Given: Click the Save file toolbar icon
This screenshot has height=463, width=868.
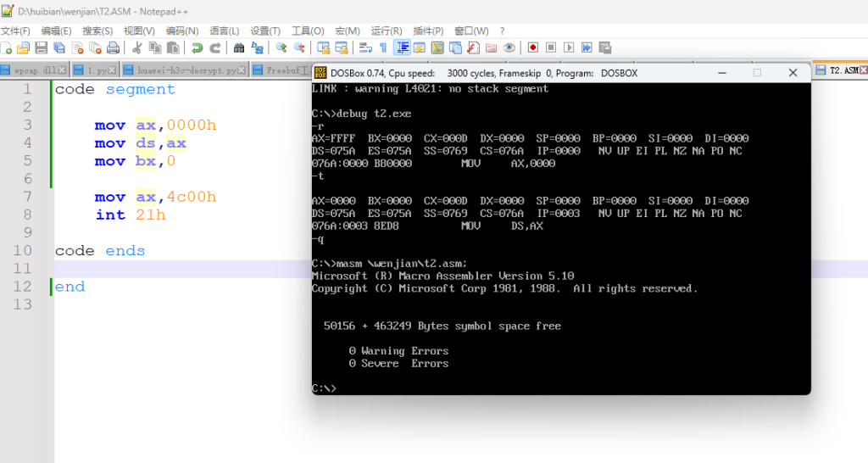Looking at the screenshot, I should click(42, 47).
